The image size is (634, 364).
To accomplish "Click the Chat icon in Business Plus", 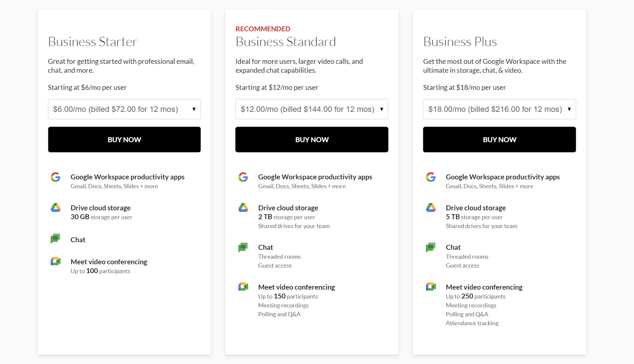I will click(x=431, y=248).
